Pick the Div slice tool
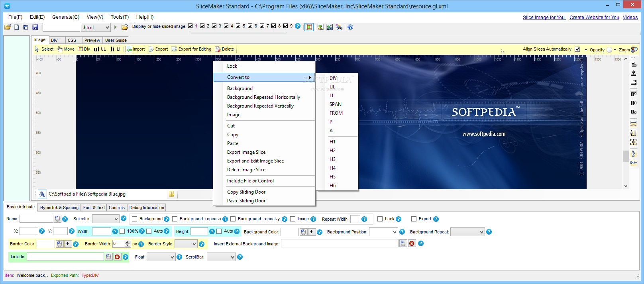Screen dimensions: 644x284 coord(84,49)
